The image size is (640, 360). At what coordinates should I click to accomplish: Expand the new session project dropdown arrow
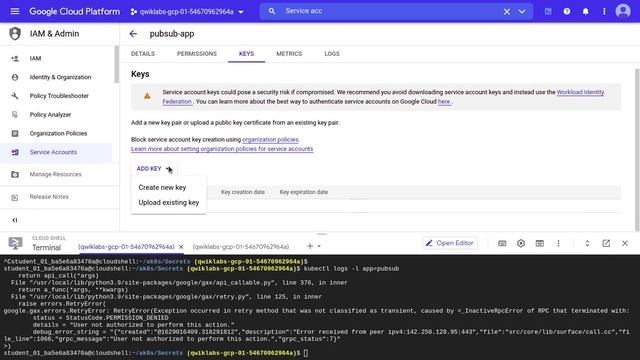(x=319, y=246)
